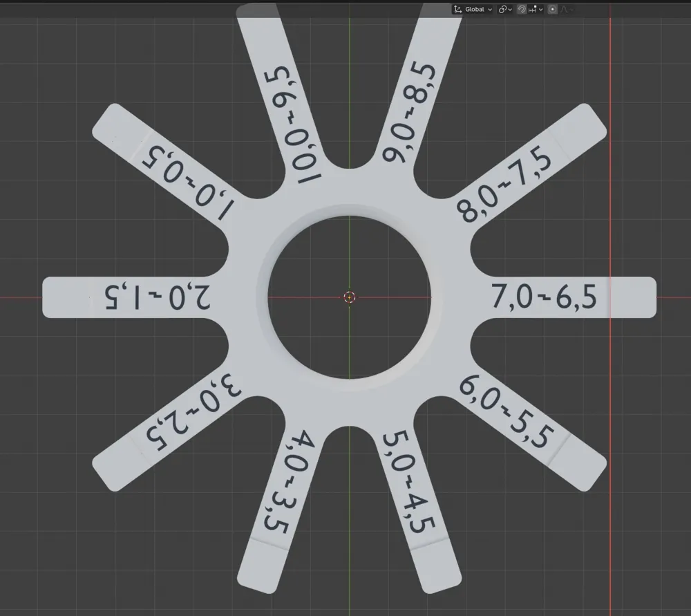Click the '6,0~5,5' label on the model

pos(506,411)
